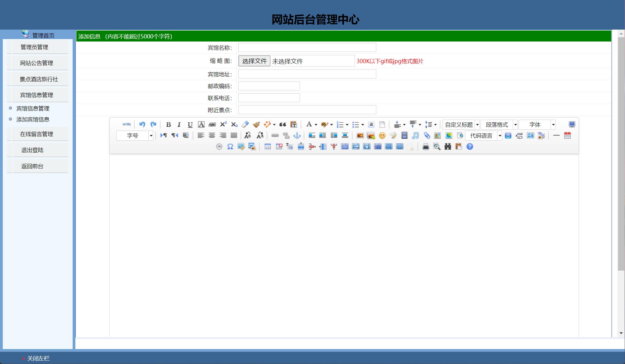Click the 选择文件 button
This screenshot has width=625, height=364.
point(254,61)
